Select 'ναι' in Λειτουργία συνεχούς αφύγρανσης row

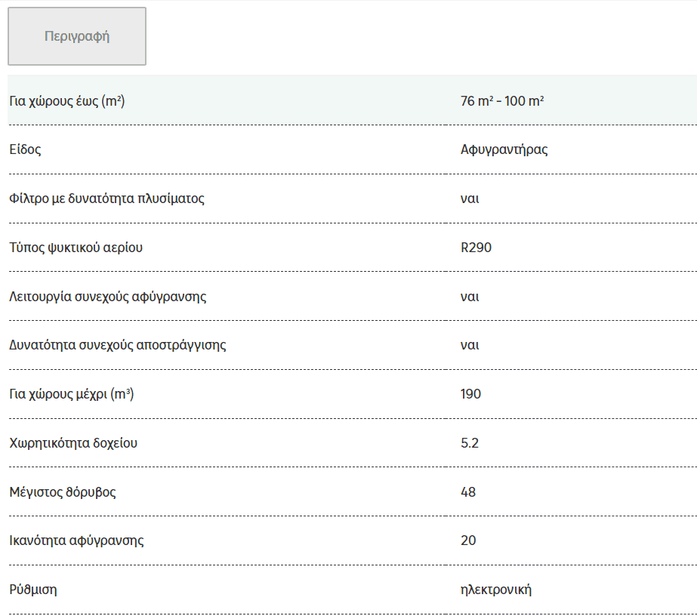470,297
